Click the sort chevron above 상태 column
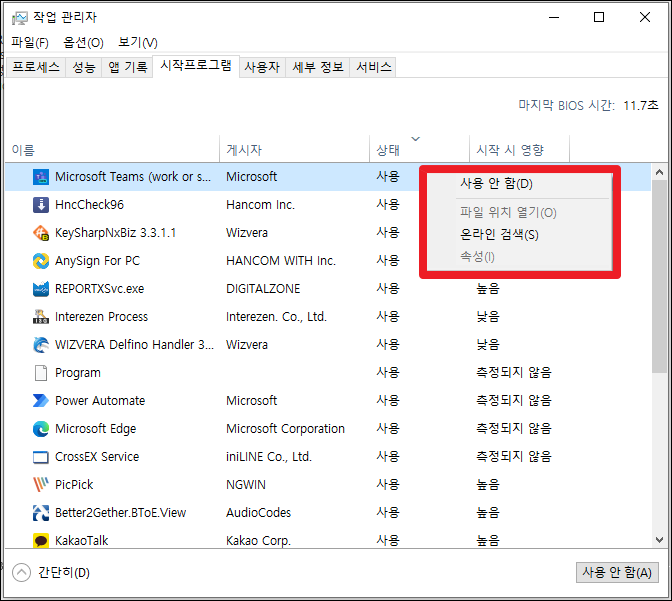 coord(415,139)
